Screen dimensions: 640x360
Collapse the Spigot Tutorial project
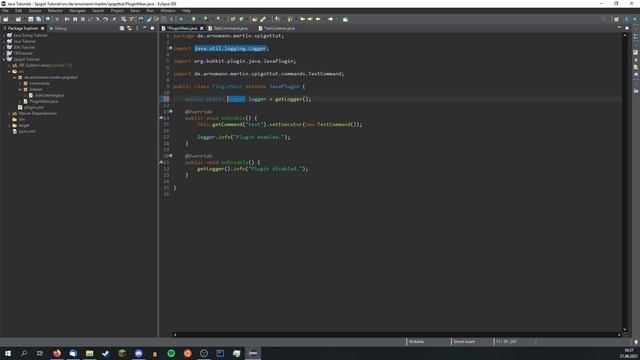pyautogui.click(x=4, y=59)
